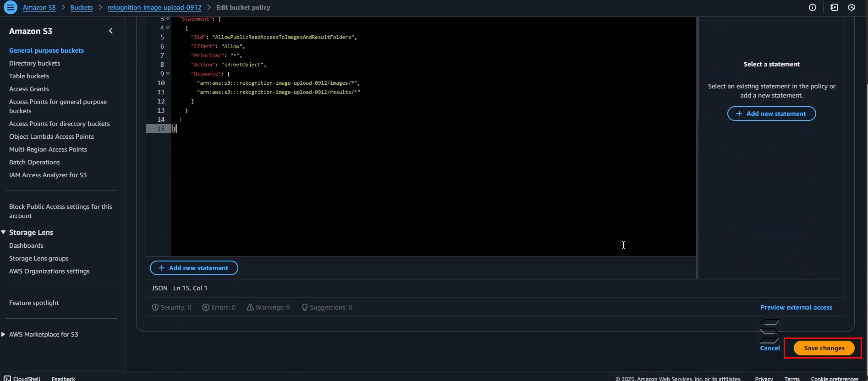Click Preview external access
Image resolution: width=868 pixels, height=381 pixels.
pos(797,307)
